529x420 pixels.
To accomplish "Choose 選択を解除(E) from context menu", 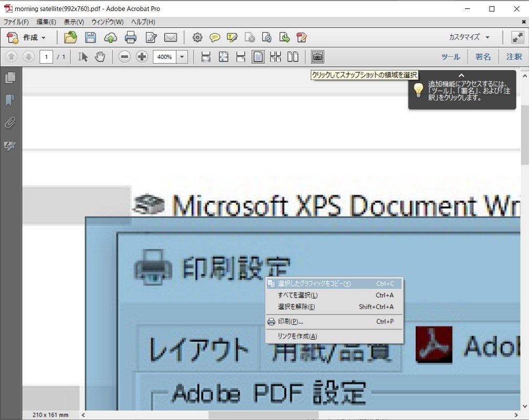I will click(334, 307).
